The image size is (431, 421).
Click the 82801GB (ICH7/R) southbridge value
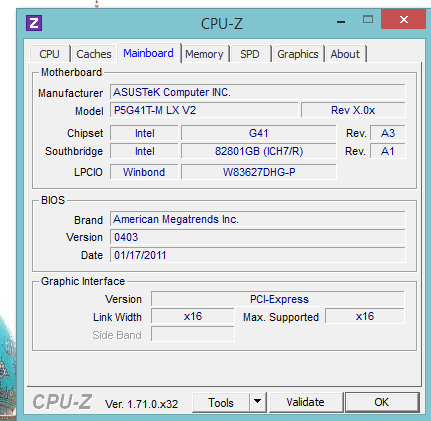258,151
